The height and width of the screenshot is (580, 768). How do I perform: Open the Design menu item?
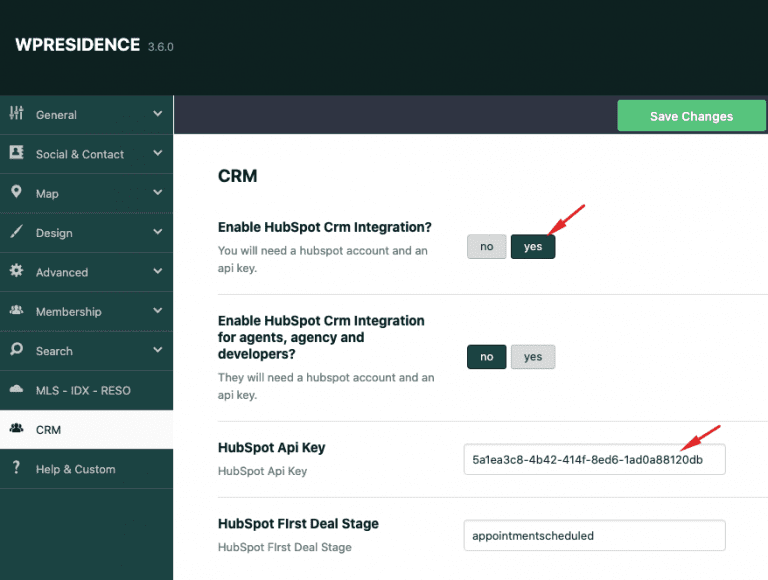(86, 233)
